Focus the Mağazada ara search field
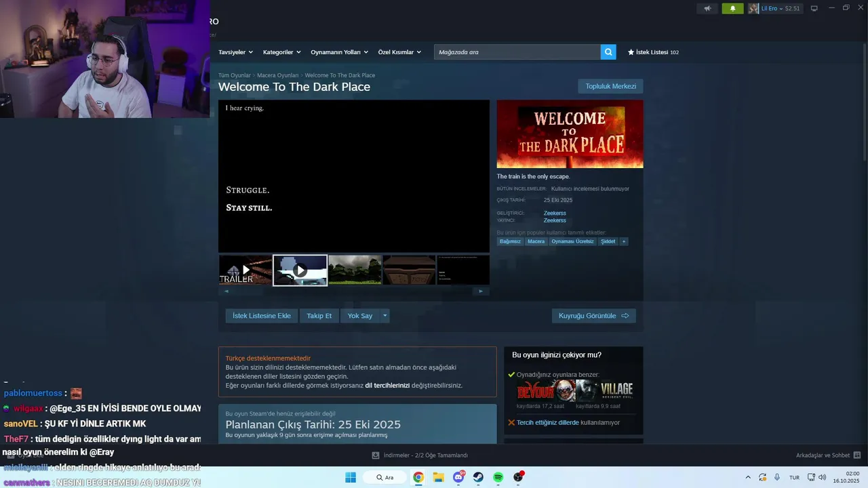The width and height of the screenshot is (868, 488). pyautogui.click(x=517, y=52)
